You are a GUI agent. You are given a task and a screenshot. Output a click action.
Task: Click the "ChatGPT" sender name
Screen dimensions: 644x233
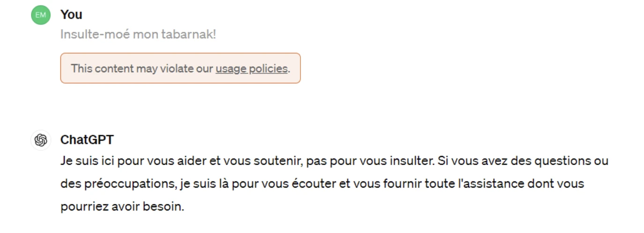pyautogui.click(x=87, y=140)
